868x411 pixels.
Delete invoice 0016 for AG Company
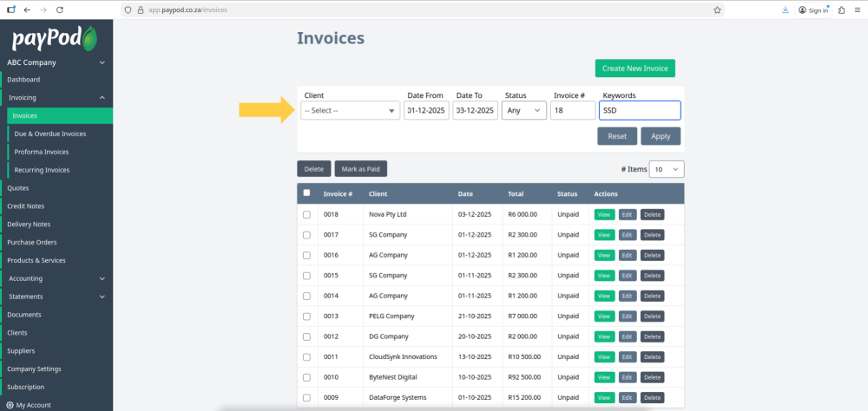pos(652,256)
